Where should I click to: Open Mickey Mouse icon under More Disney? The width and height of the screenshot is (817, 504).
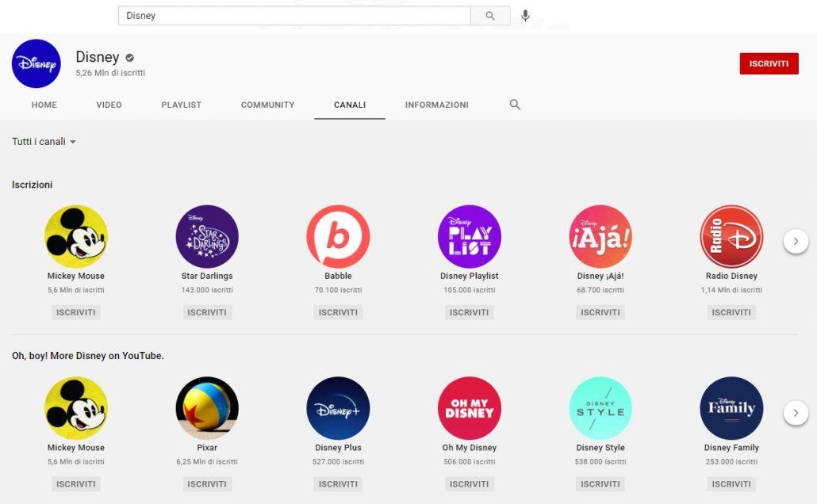coord(76,408)
